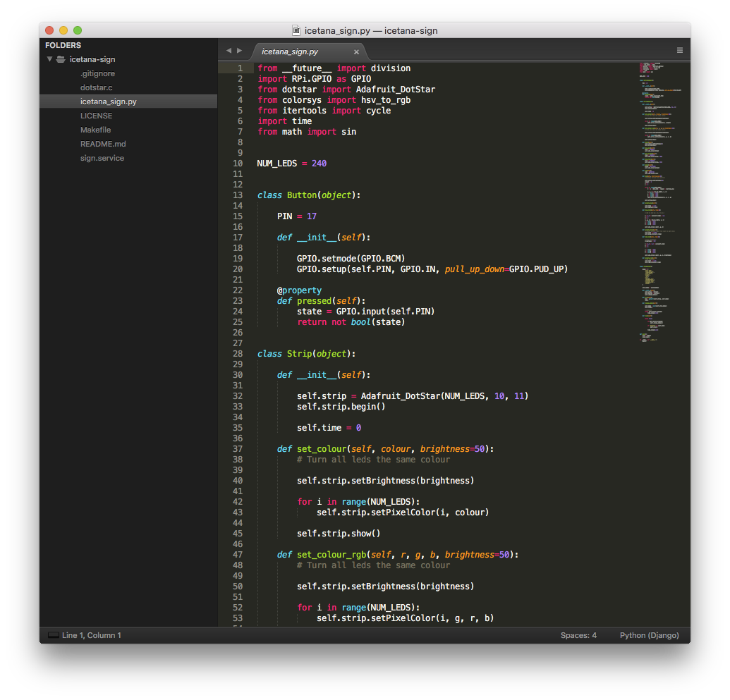The width and height of the screenshot is (730, 700).
Task: Click line number 1 in the gutter
Action: click(241, 68)
